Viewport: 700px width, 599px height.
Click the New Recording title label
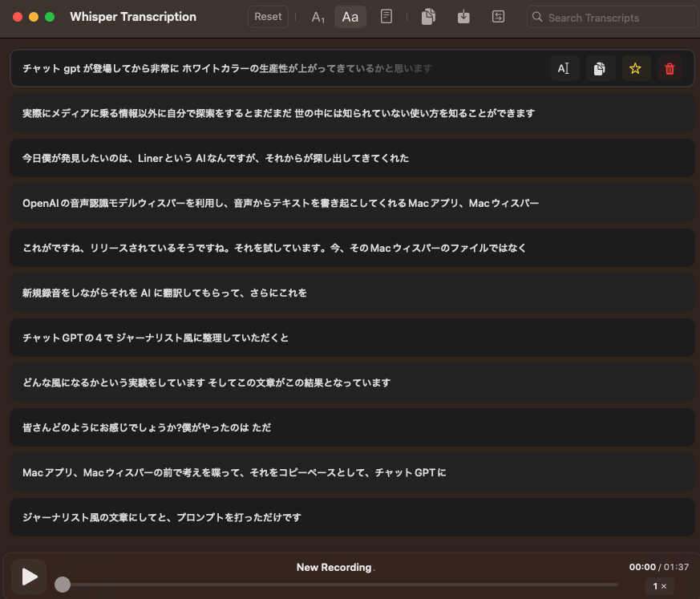[334, 568]
